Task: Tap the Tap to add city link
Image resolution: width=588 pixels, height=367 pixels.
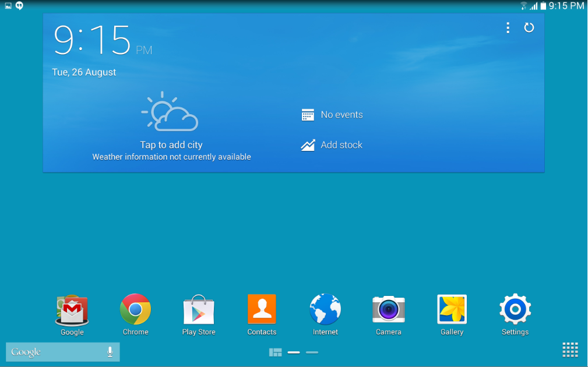Action: [x=171, y=144]
